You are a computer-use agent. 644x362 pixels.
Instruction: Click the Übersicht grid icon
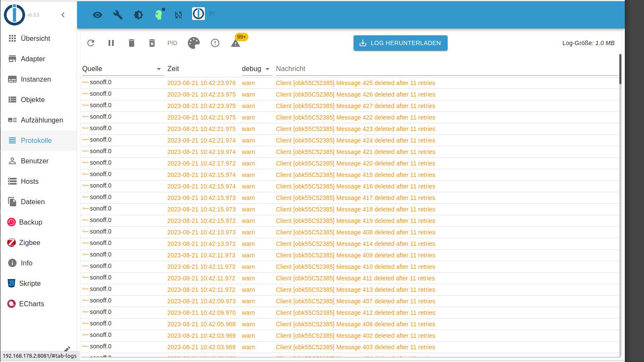pos(12,38)
